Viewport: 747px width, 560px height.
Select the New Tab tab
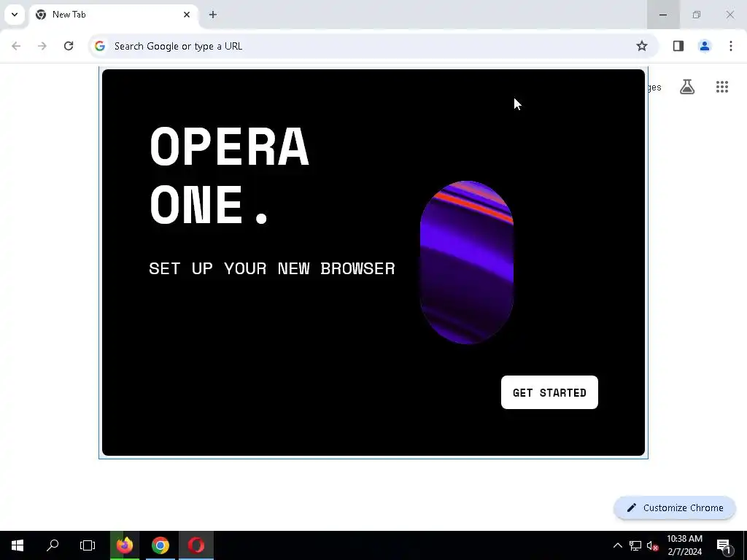coord(113,15)
